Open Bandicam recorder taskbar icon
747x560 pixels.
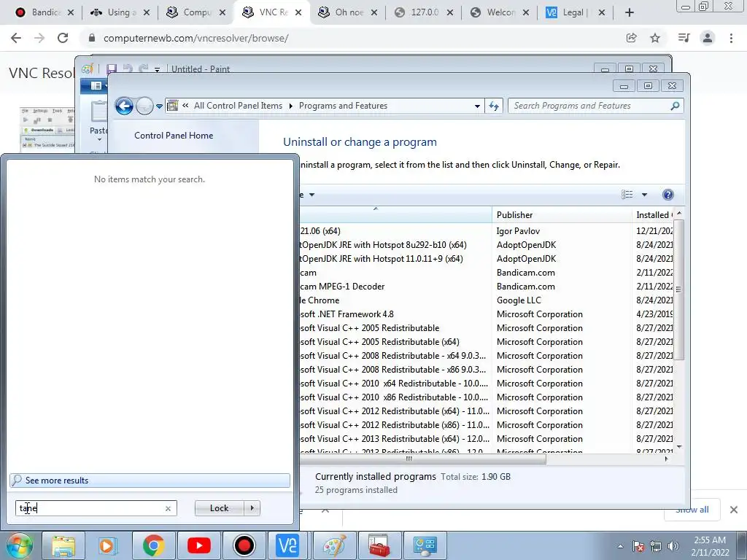click(244, 545)
